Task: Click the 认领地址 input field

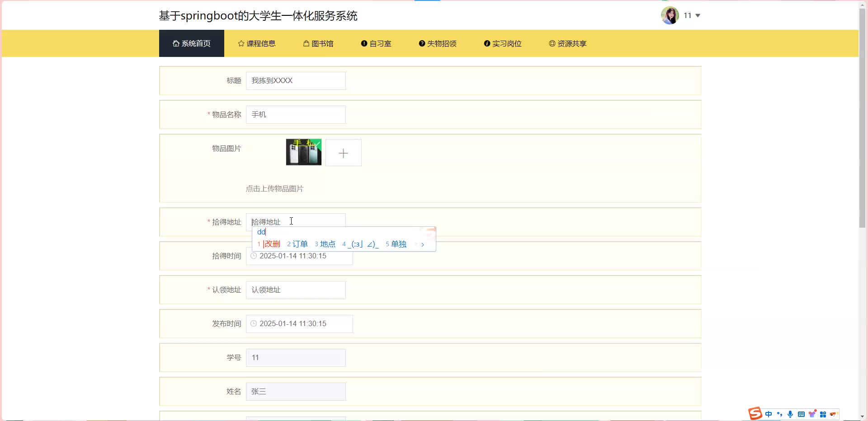Action: [x=296, y=290]
